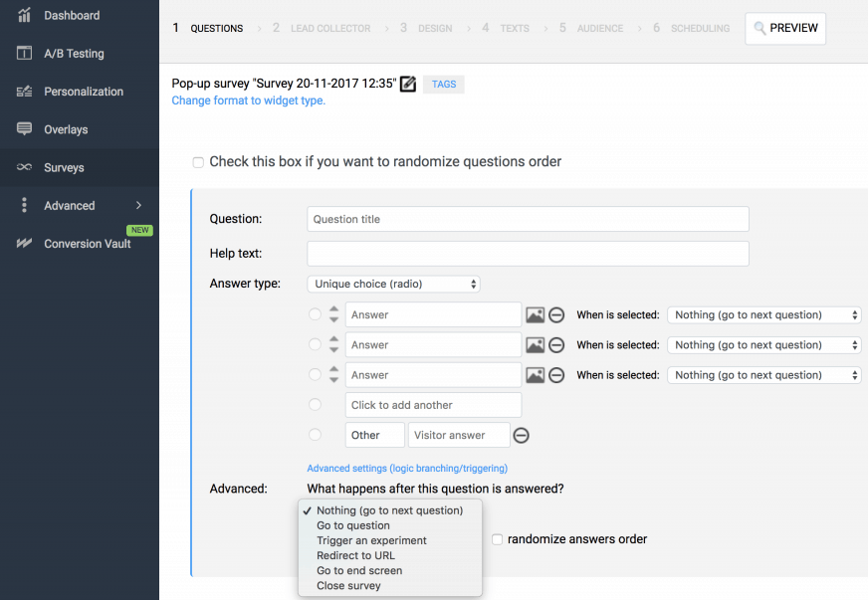
Task: Open the Answer type dropdown
Action: coord(393,284)
